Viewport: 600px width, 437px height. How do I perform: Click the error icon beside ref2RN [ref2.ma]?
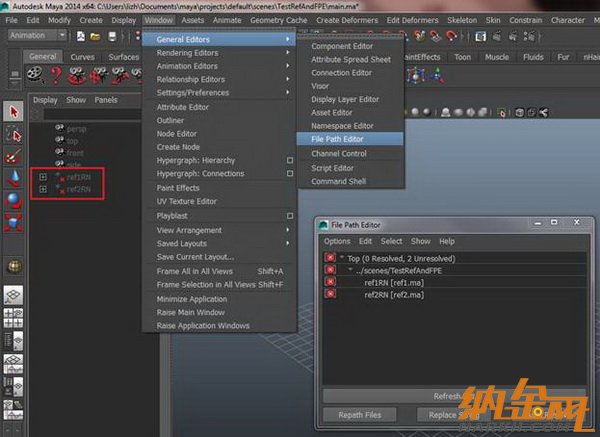[x=330, y=294]
